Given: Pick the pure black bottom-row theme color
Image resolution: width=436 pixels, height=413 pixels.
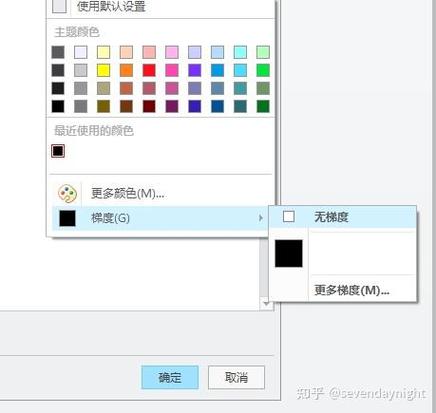Looking at the screenshot, I should point(58,106).
